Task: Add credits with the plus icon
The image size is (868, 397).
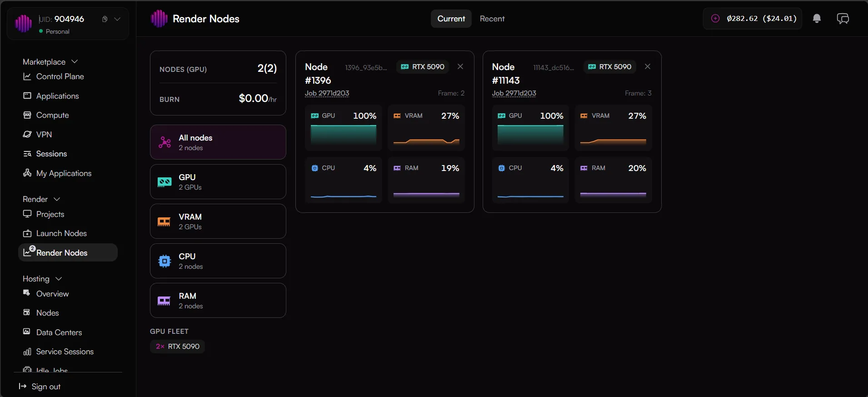Action: [715, 19]
